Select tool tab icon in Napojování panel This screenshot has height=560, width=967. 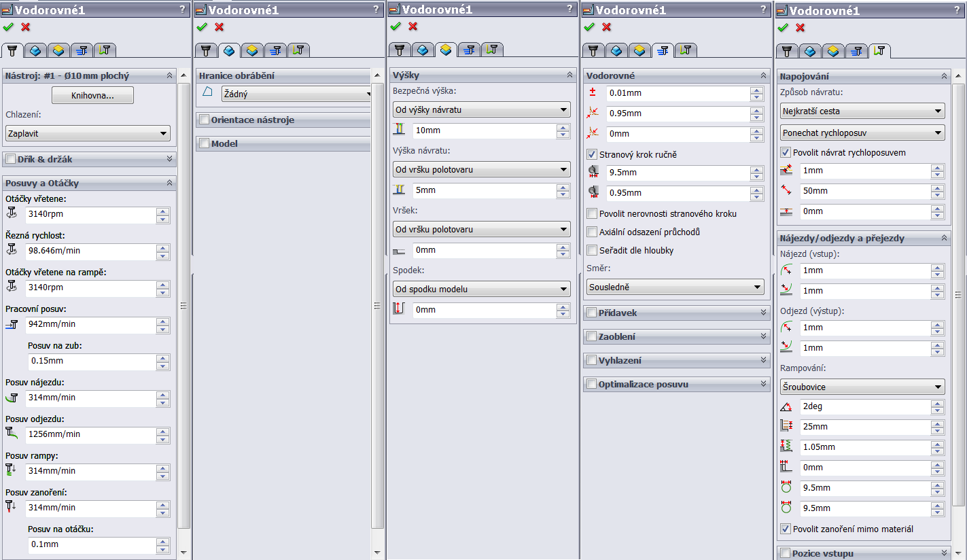click(x=787, y=50)
